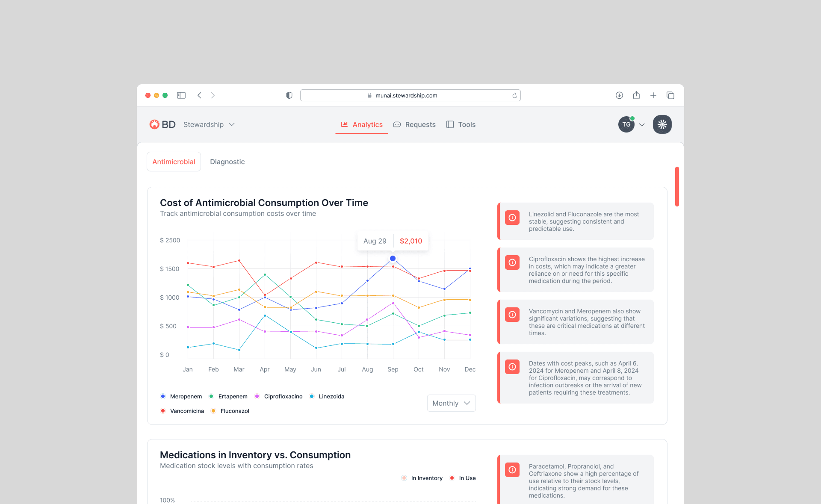Open the asterisk assistant button
Image resolution: width=821 pixels, height=504 pixels.
coord(662,124)
